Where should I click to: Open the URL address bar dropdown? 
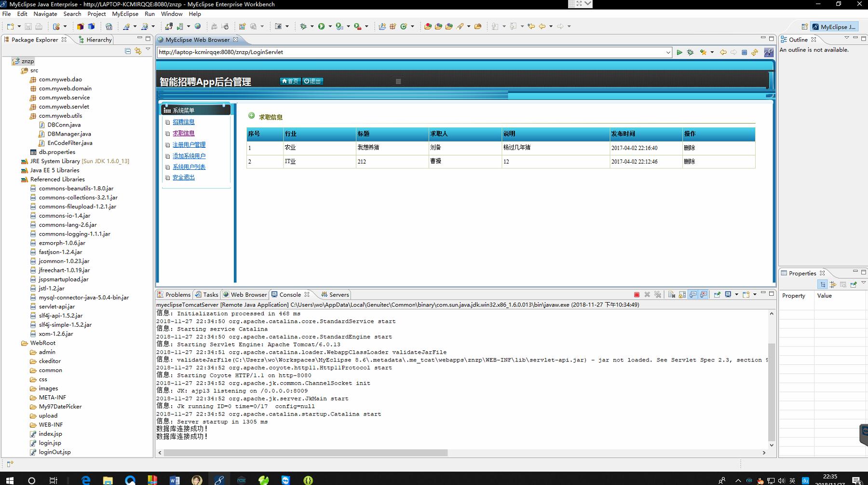point(668,53)
